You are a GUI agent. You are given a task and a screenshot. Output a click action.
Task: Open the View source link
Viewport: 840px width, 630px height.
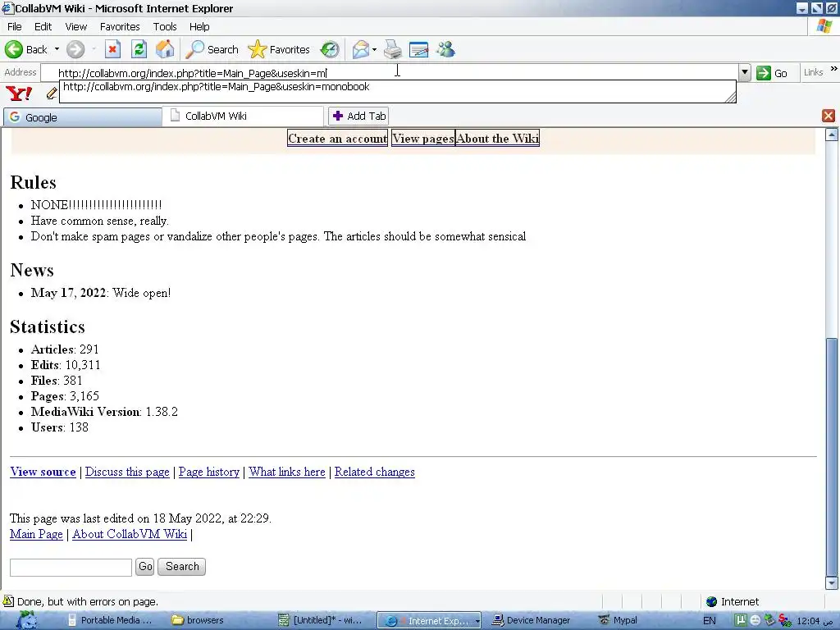tap(43, 472)
